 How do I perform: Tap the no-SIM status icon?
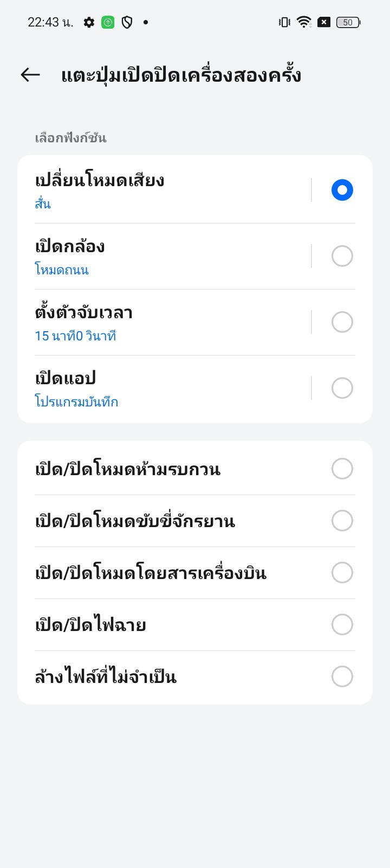[x=324, y=22]
